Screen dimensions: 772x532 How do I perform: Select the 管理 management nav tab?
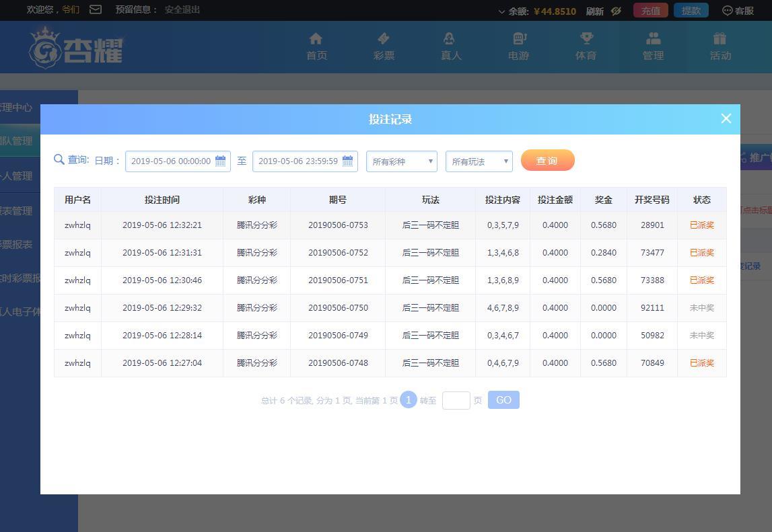(x=653, y=46)
